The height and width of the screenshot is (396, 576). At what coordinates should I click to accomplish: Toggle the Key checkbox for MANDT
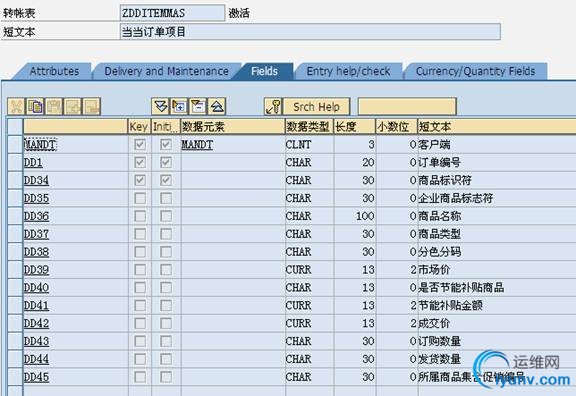click(140, 144)
